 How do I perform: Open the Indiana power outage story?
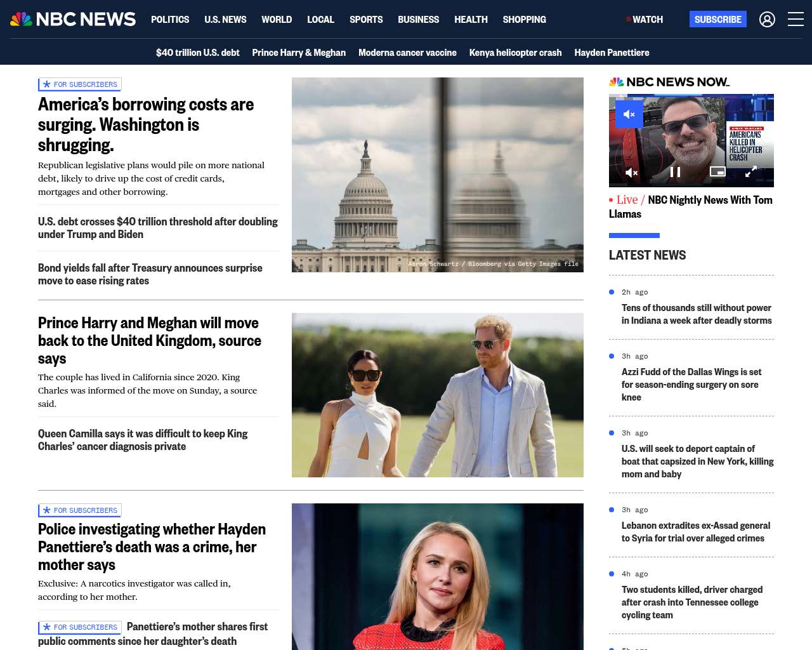coord(697,314)
